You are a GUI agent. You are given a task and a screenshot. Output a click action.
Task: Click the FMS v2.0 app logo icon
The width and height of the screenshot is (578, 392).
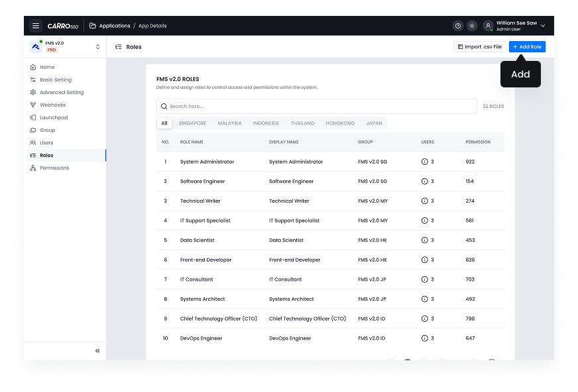pos(36,46)
